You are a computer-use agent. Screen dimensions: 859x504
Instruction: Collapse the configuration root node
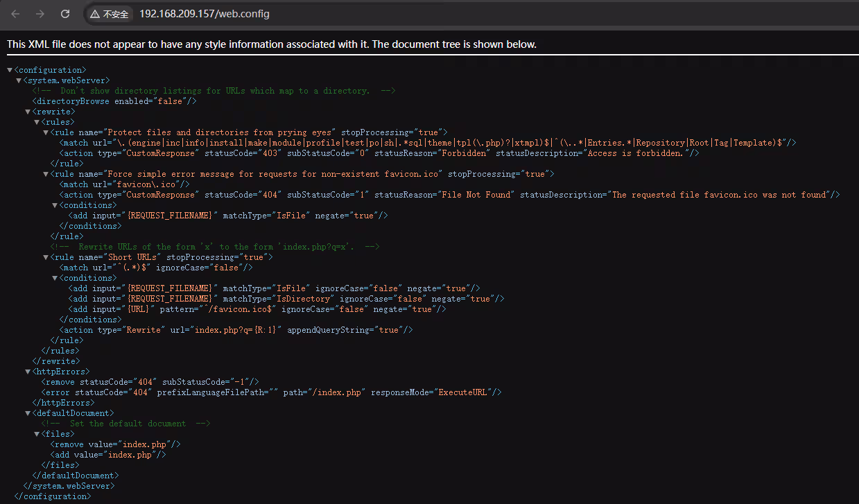coord(10,70)
